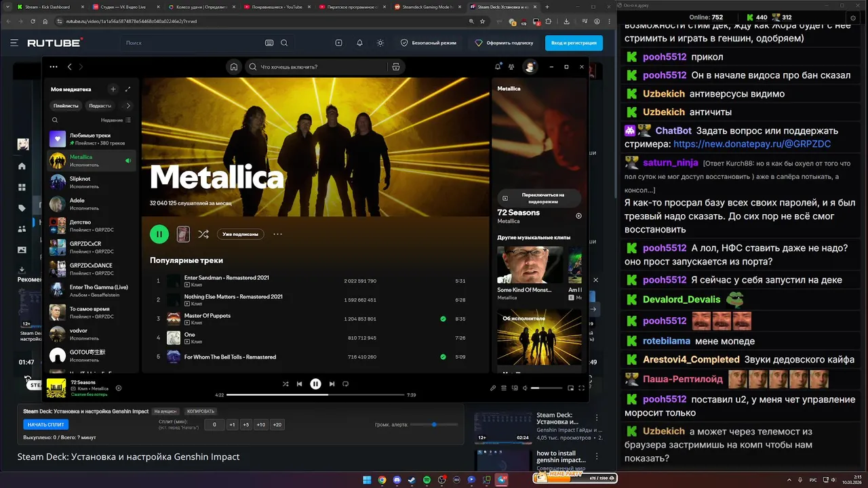This screenshot has height=488, width=868.
Task: Click Переключиться на видеорежим button
Action: click(x=539, y=198)
